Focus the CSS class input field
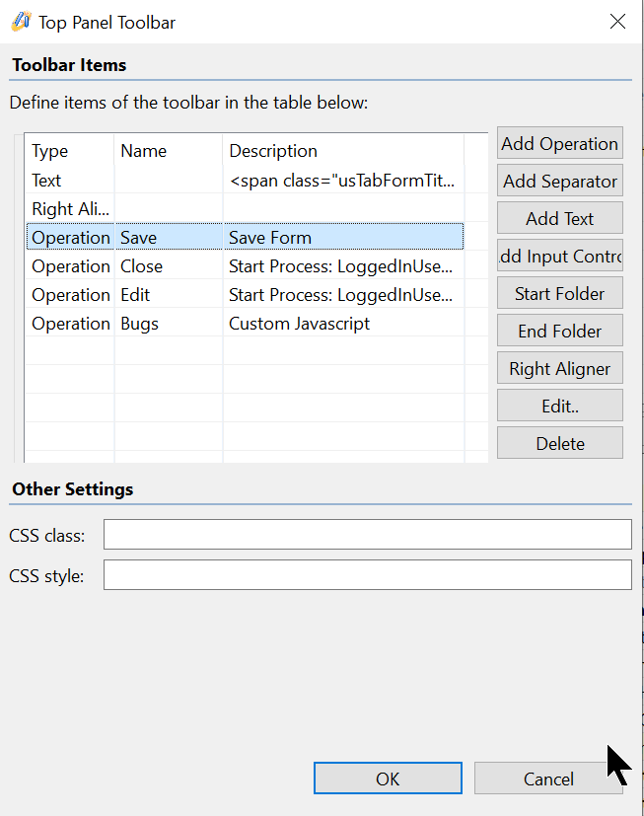644x816 pixels. (x=367, y=534)
